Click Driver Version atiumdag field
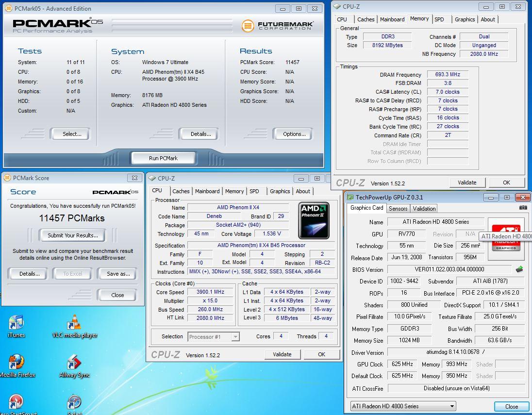The image size is (532, 415). click(x=456, y=352)
